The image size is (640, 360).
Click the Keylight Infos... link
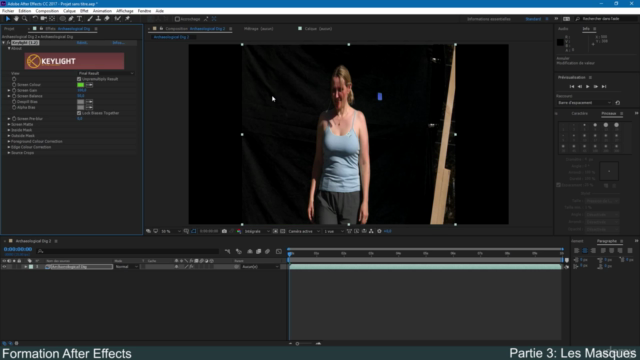pyautogui.click(x=118, y=43)
